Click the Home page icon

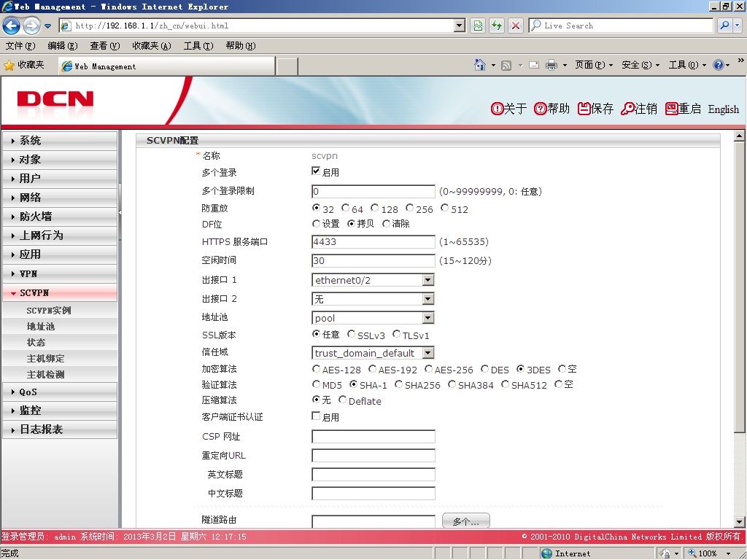click(480, 65)
